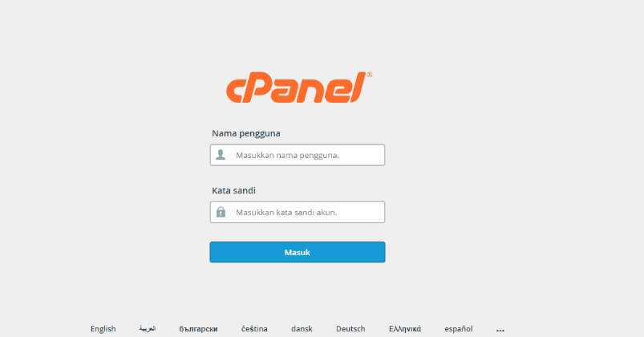The height and width of the screenshot is (337, 644).
Task: Open more languages via the ellipsis
Action: pyautogui.click(x=500, y=330)
